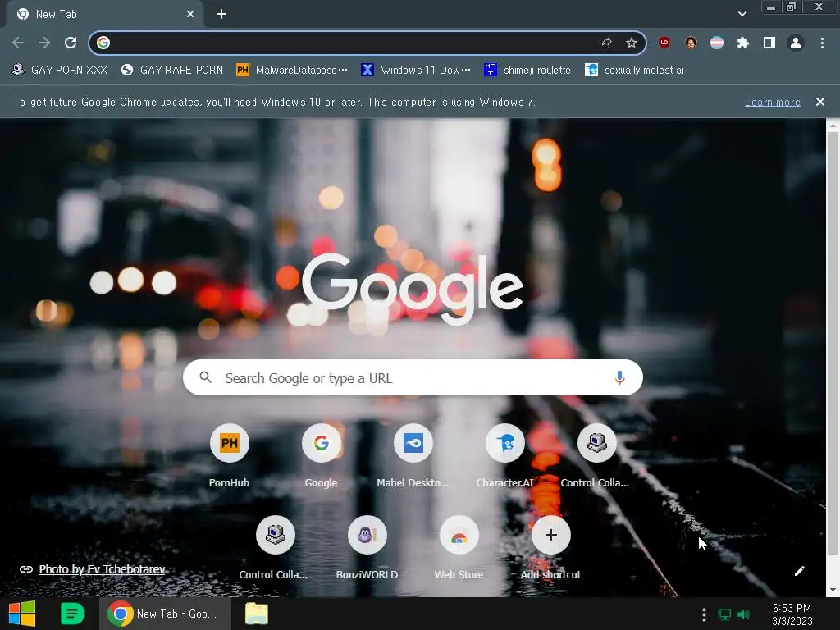Viewport: 840px width, 630px height.
Task: Open the Chrome profile menu
Action: [x=796, y=43]
